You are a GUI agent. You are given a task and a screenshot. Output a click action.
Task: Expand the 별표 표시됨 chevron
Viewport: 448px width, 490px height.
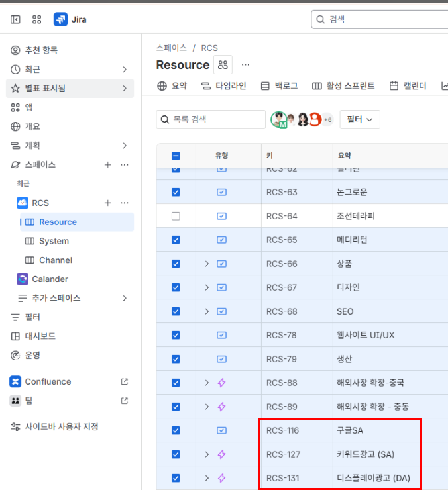point(125,89)
